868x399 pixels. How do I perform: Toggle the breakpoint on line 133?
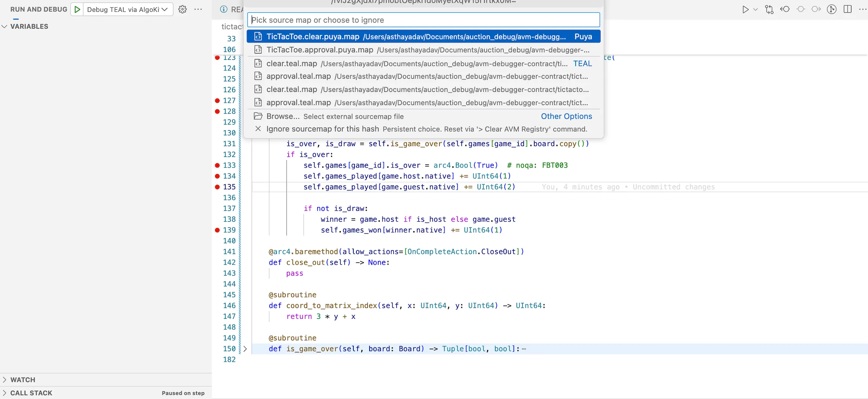point(217,165)
